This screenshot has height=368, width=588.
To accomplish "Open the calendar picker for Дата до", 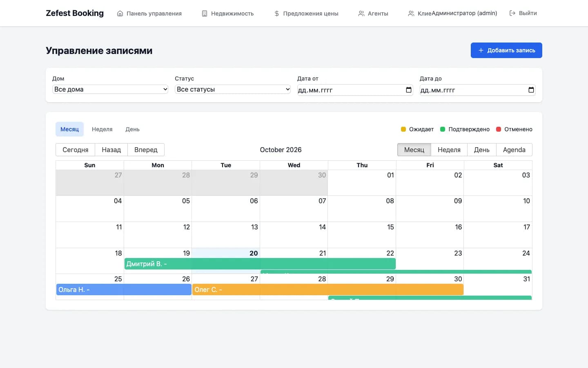I will coord(531,90).
